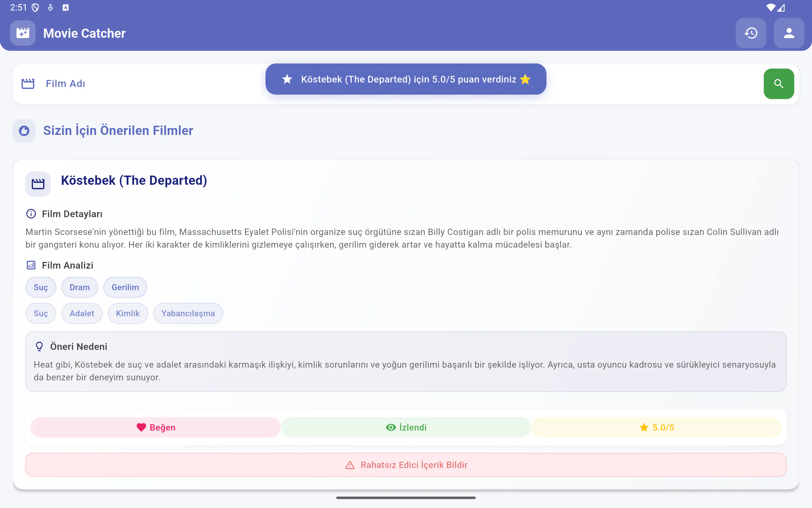Like the movie with Beğen
812x508 pixels.
click(x=155, y=427)
